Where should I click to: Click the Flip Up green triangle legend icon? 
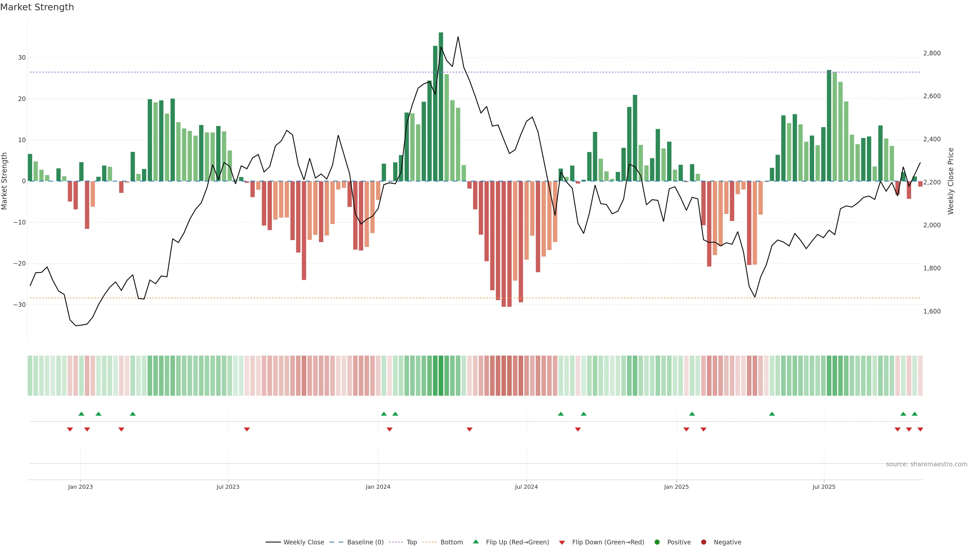(x=475, y=542)
